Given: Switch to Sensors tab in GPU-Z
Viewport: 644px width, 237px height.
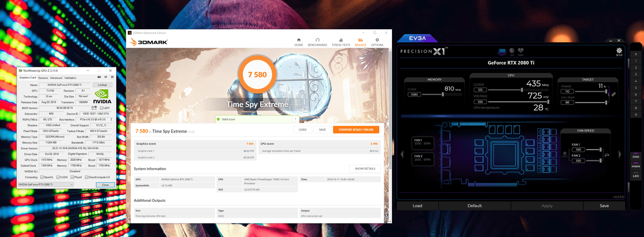Looking at the screenshot, I should point(43,78).
